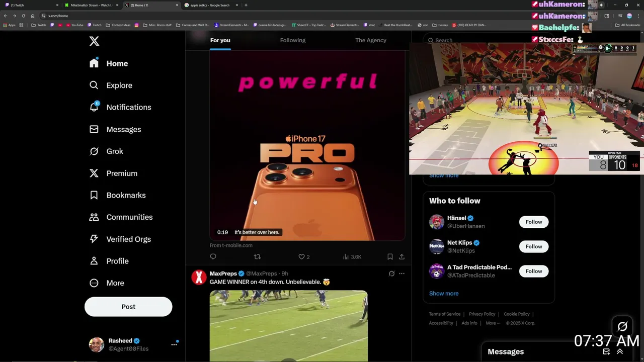The image size is (644, 362).
Task: Follow Hänsel account
Action: tap(534, 222)
